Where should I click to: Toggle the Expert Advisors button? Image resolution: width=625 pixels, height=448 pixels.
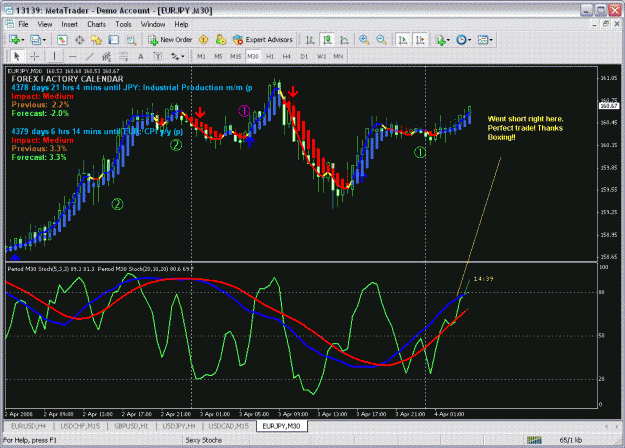pyautogui.click(x=263, y=40)
